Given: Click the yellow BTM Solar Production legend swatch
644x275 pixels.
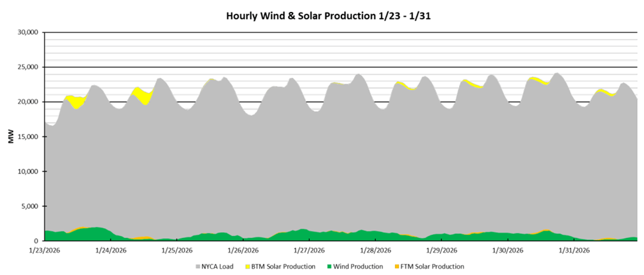Looking at the screenshot, I should click(x=248, y=266).
